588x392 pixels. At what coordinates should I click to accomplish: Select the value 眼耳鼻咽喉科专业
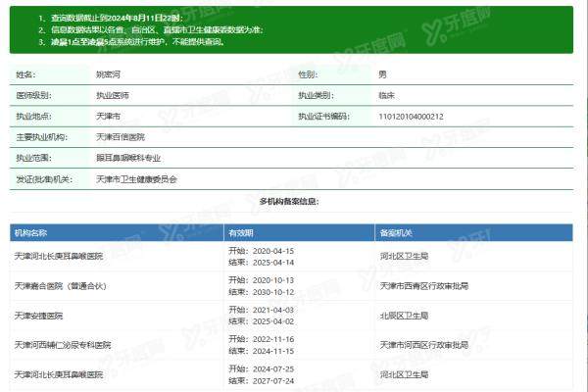tap(128, 159)
